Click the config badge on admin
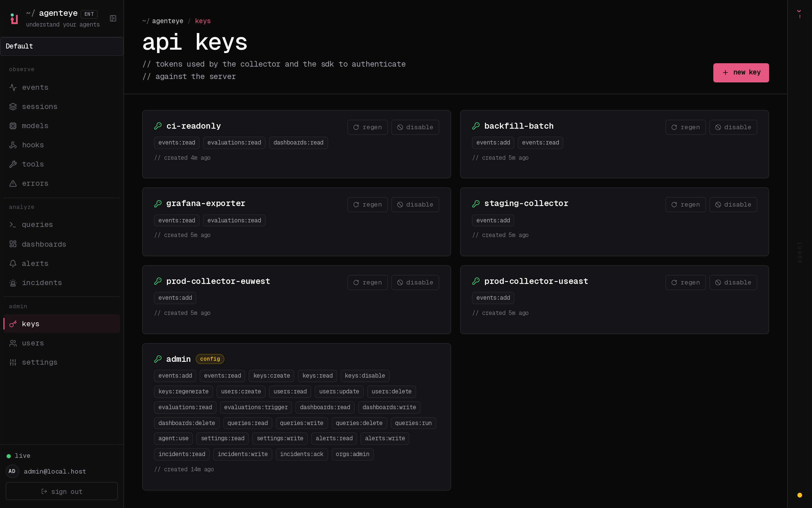Screen dimensions: 812x508 [210, 359]
